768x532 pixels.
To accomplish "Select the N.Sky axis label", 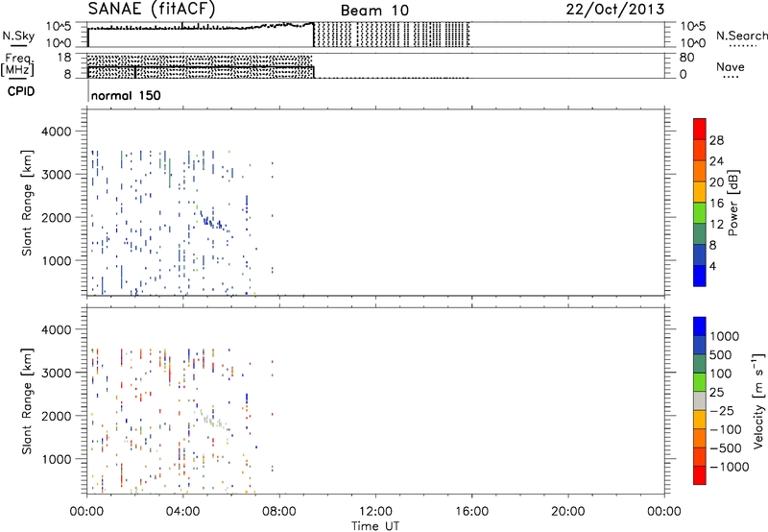I will 18,36.
